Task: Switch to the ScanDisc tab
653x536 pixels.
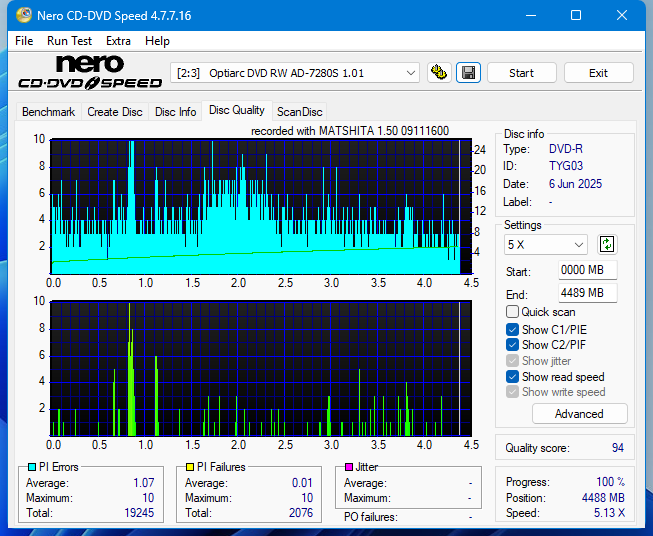Action: tap(299, 112)
